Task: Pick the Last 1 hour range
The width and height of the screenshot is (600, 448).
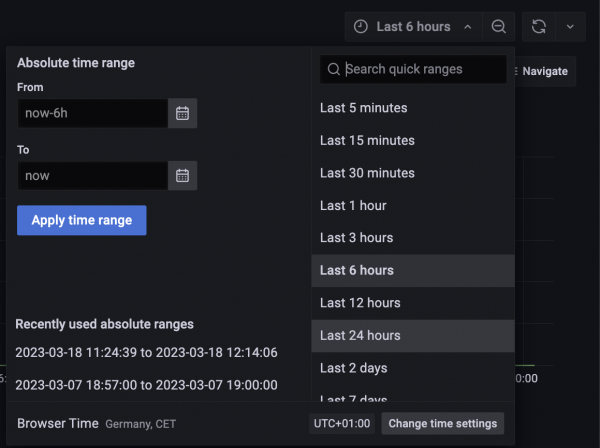Action: coord(353,206)
